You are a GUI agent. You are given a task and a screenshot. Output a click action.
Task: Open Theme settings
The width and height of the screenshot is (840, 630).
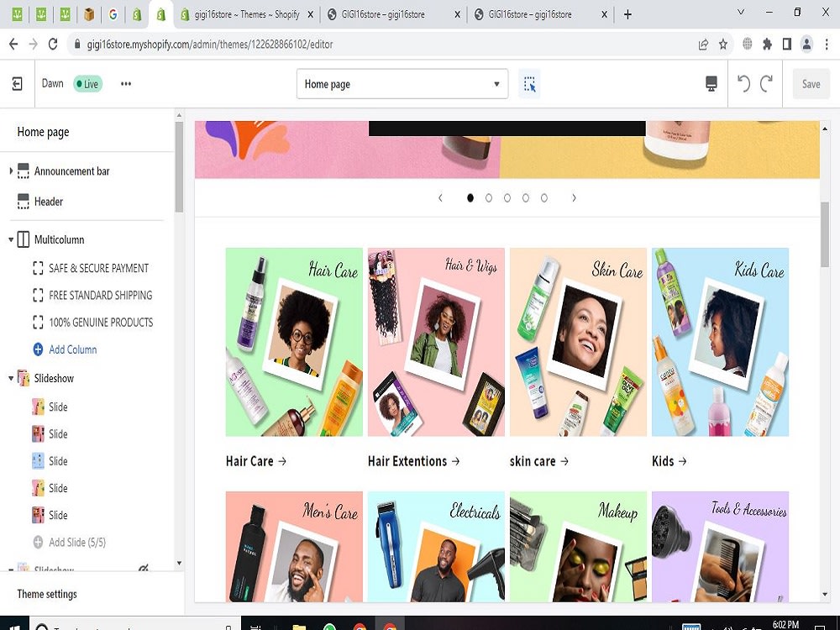(47, 594)
